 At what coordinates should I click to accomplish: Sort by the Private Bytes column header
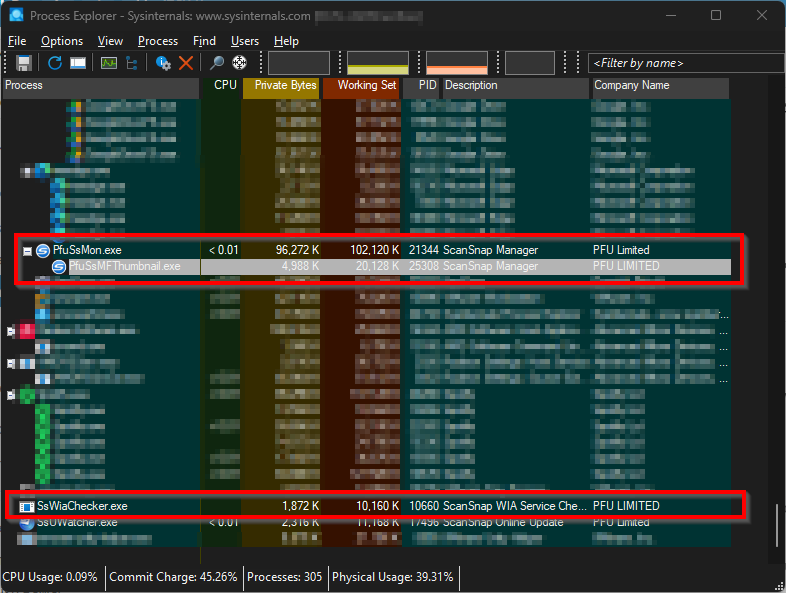(x=281, y=86)
